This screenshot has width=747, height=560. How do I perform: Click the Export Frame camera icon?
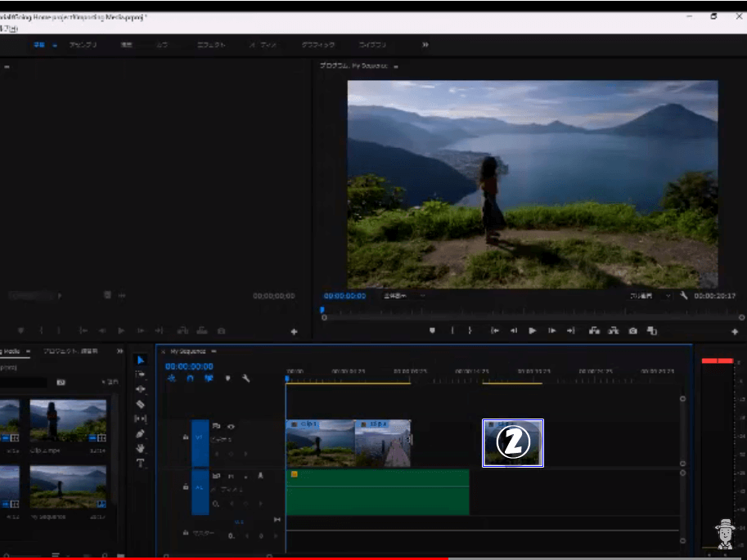632,331
